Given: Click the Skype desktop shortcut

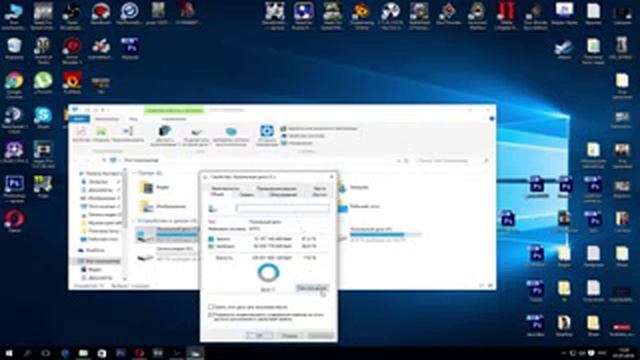Looking at the screenshot, I should (43, 118).
